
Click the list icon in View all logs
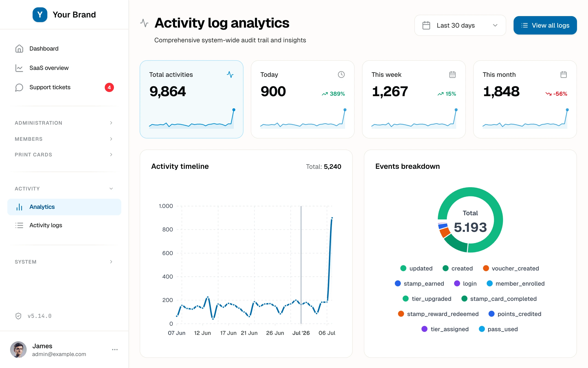pyautogui.click(x=524, y=25)
